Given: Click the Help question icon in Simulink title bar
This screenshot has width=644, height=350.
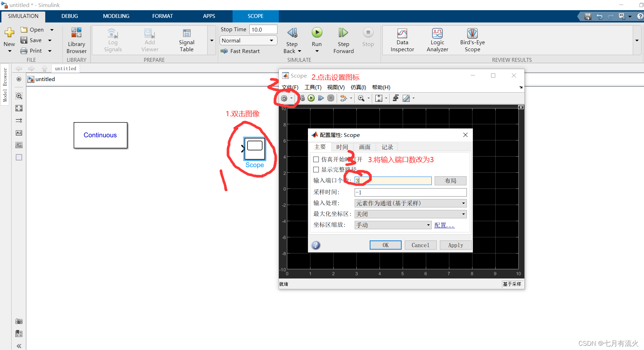Looking at the screenshot, I should (640, 16).
